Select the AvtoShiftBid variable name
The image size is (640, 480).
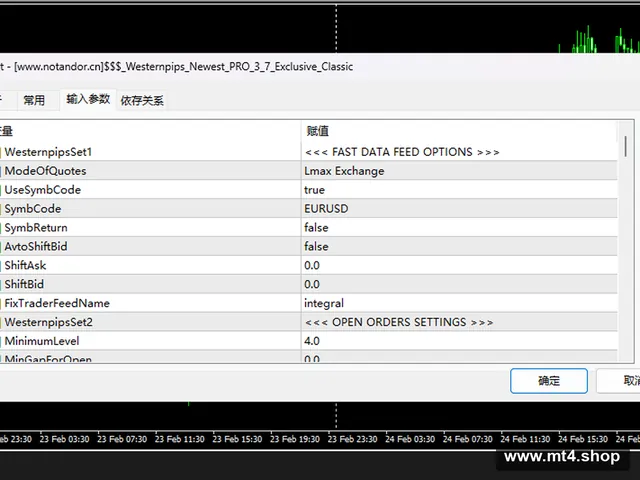click(36, 247)
